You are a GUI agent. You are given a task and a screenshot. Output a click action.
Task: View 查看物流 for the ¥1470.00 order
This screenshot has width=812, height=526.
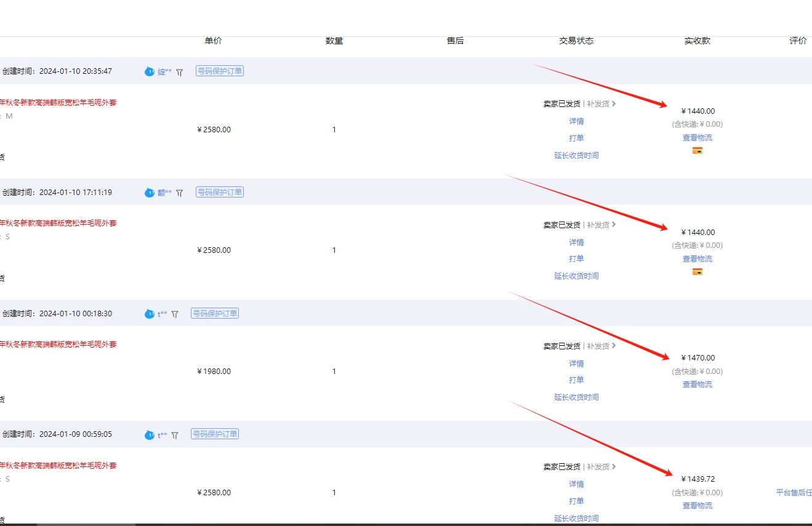697,384
